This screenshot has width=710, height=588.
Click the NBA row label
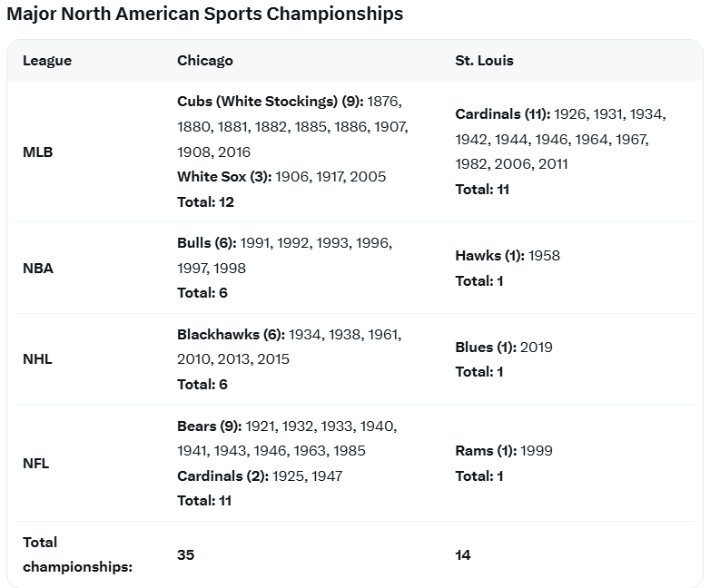point(38,269)
